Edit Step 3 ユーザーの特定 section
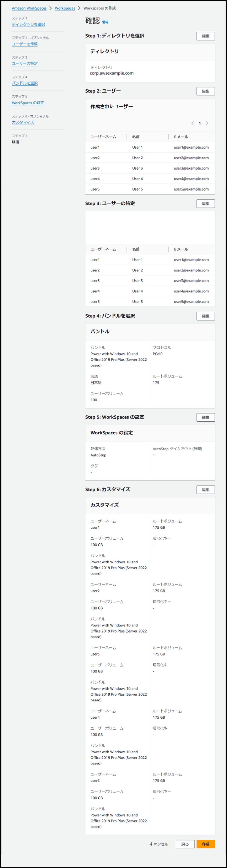 click(x=206, y=204)
